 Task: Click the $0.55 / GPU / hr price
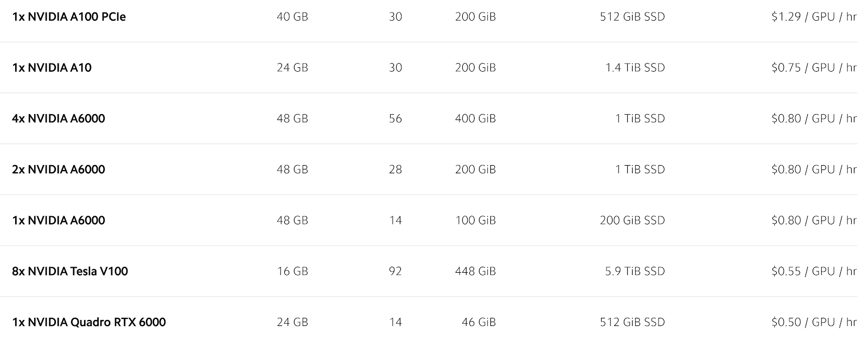[x=814, y=271]
